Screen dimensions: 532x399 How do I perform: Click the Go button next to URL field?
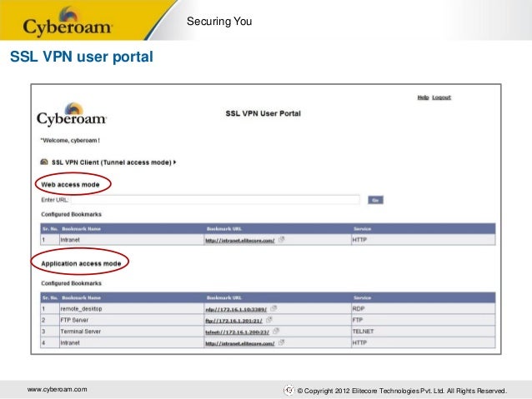pyautogui.click(x=375, y=201)
